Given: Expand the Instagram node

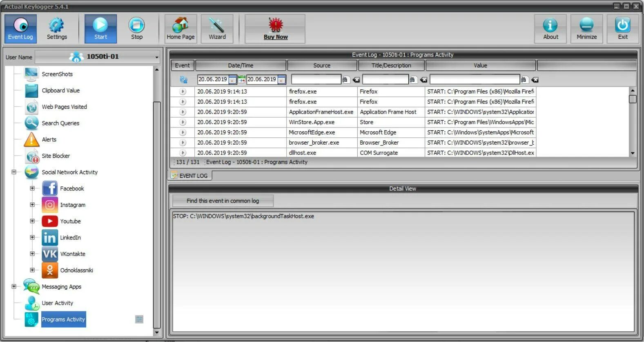Looking at the screenshot, I should (32, 205).
